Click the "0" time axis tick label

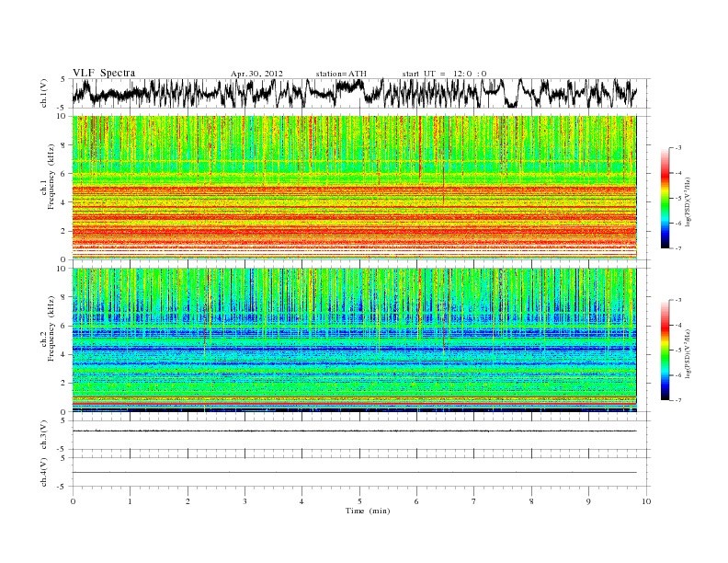pyautogui.click(x=73, y=501)
